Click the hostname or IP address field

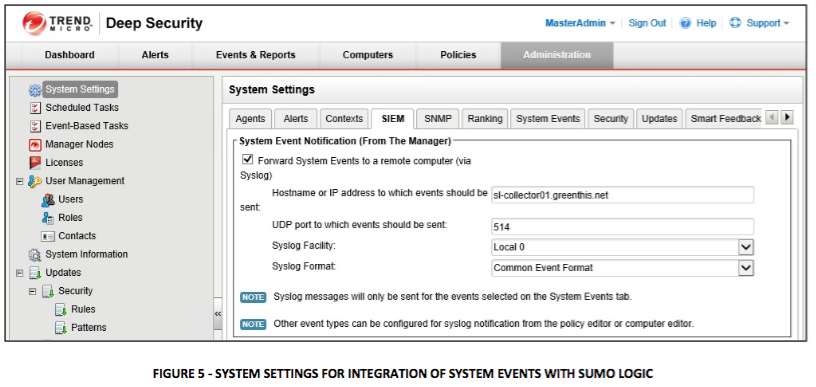tap(622, 195)
